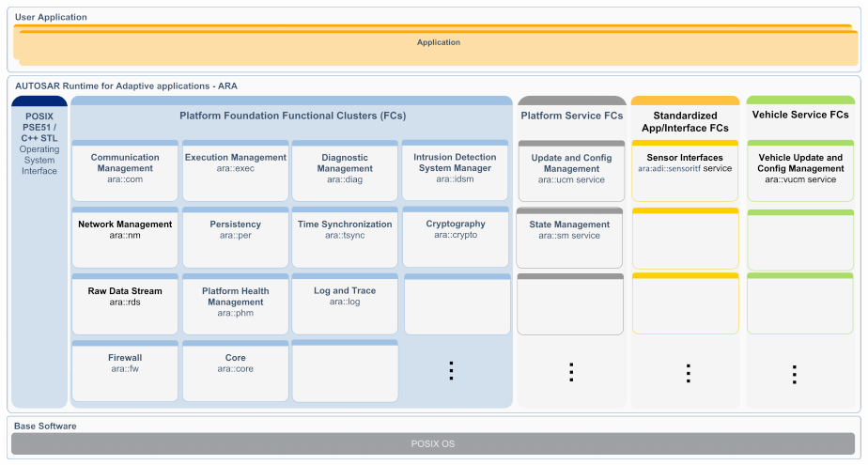Viewport: 868px width, 465px height.
Task: Select Standardized App/Interface FCs header
Action: 686,122
